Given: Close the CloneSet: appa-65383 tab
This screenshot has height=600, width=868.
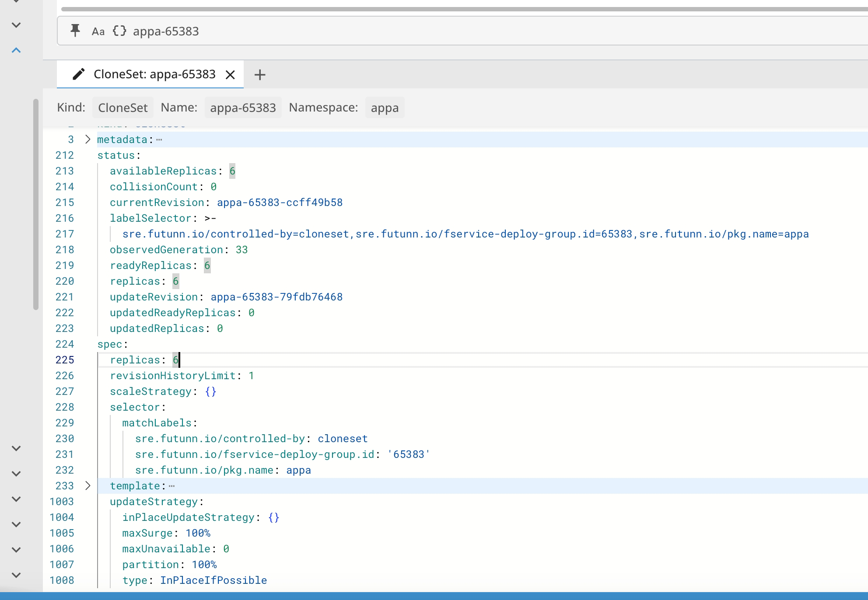Looking at the screenshot, I should [x=230, y=75].
